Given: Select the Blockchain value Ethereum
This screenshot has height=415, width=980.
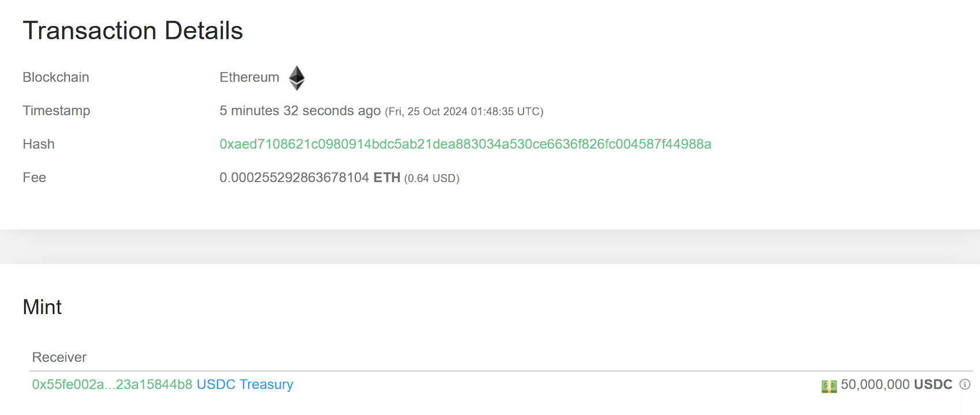Looking at the screenshot, I should coord(249,77).
